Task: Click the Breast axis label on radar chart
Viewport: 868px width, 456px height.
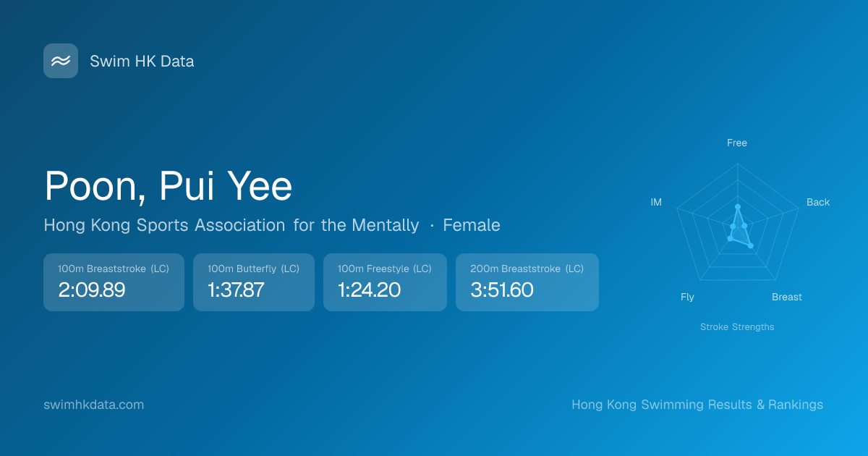Action: click(786, 297)
